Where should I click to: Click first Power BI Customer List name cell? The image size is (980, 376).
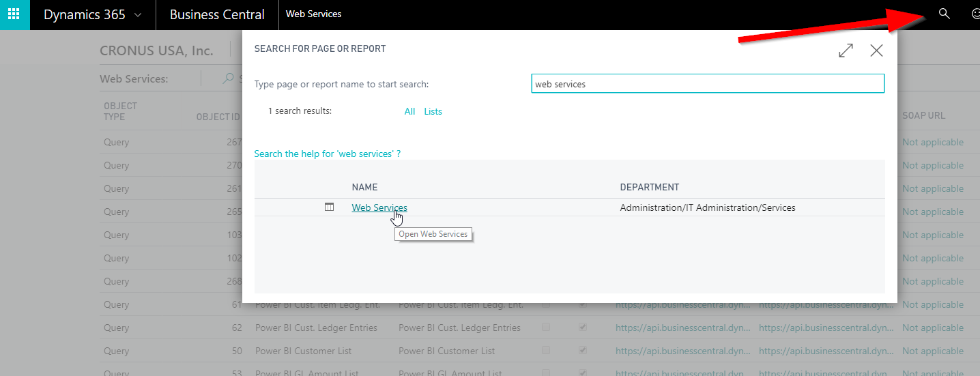tap(304, 351)
